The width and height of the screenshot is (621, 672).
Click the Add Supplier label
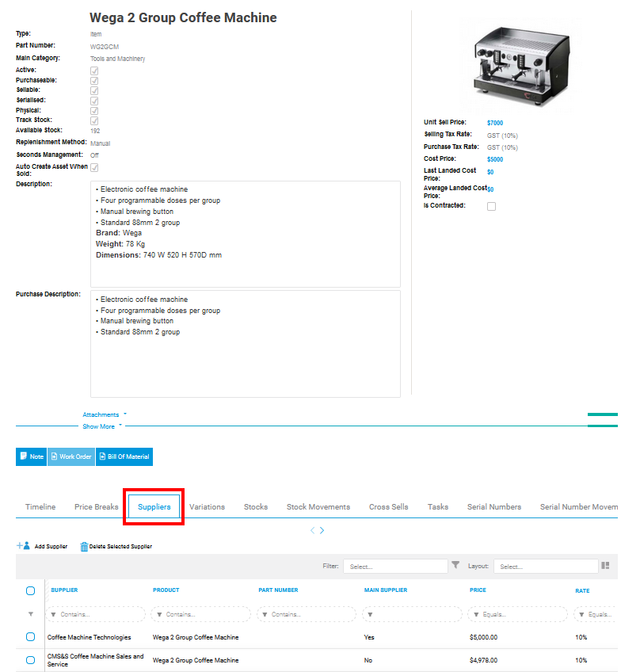[51, 547]
